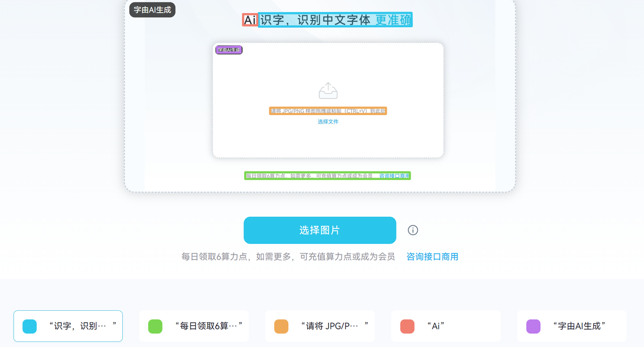The image size is (644, 347).
Task: Select the red highlighted "Ai" box in the heading
Action: tap(250, 20)
